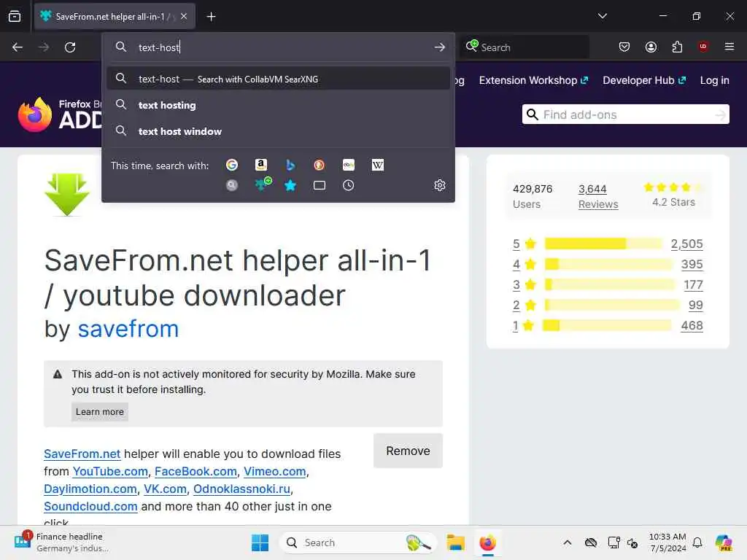747x560 pixels.
Task: Show the 395 four-star reviews
Action: (692, 264)
